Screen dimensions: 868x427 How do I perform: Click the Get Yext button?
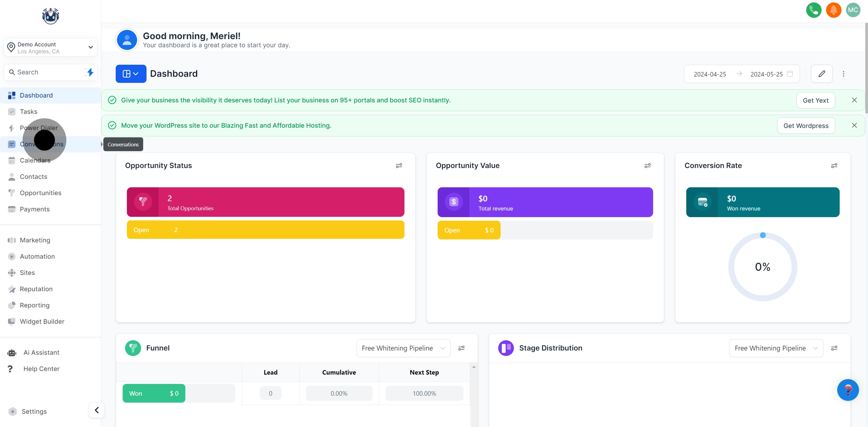click(x=816, y=100)
